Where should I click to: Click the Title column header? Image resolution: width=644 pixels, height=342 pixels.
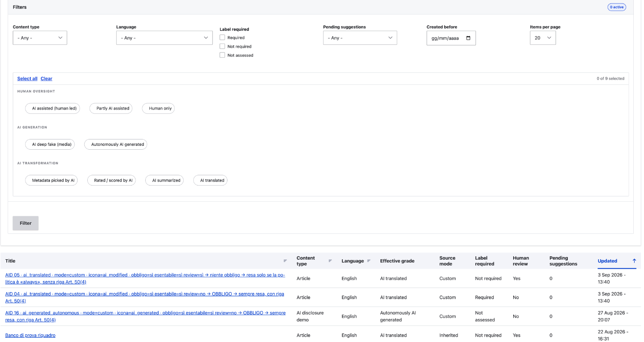tap(10, 261)
